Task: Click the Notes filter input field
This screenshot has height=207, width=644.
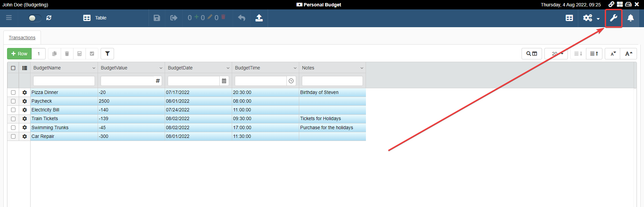Action: 332,81
